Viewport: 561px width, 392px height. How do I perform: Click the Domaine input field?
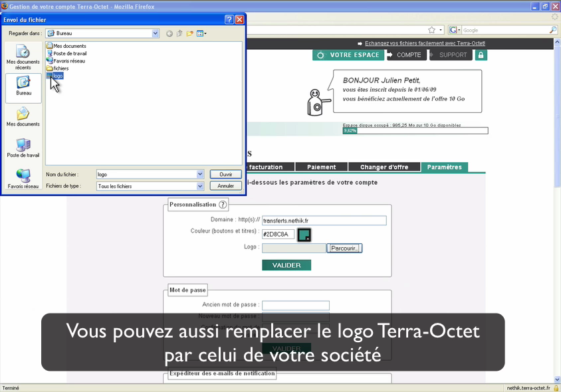[324, 221]
